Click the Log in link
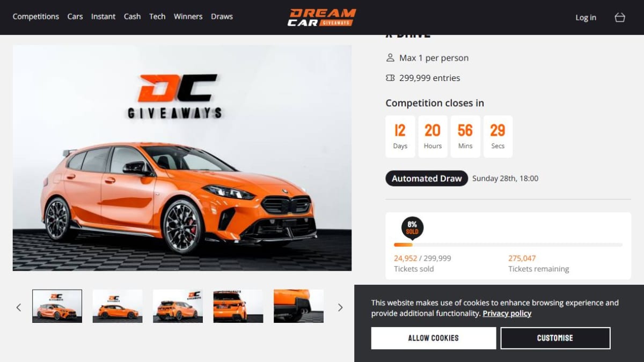The width and height of the screenshot is (644, 362). tap(586, 18)
